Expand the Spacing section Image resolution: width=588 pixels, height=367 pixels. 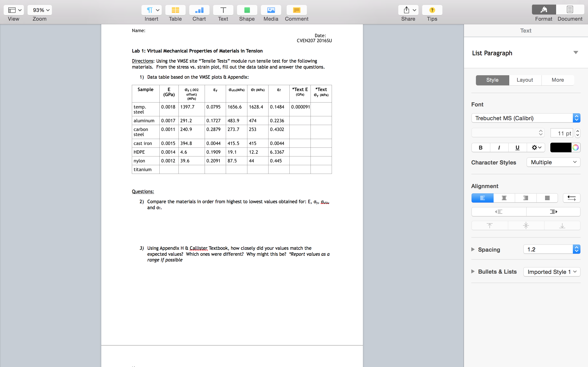pyautogui.click(x=473, y=249)
